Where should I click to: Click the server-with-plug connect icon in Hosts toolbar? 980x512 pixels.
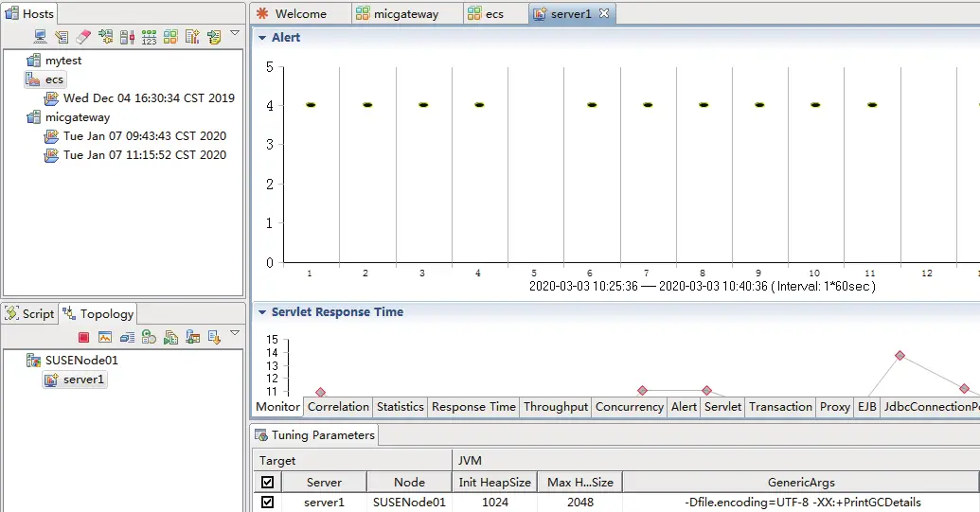(x=106, y=37)
